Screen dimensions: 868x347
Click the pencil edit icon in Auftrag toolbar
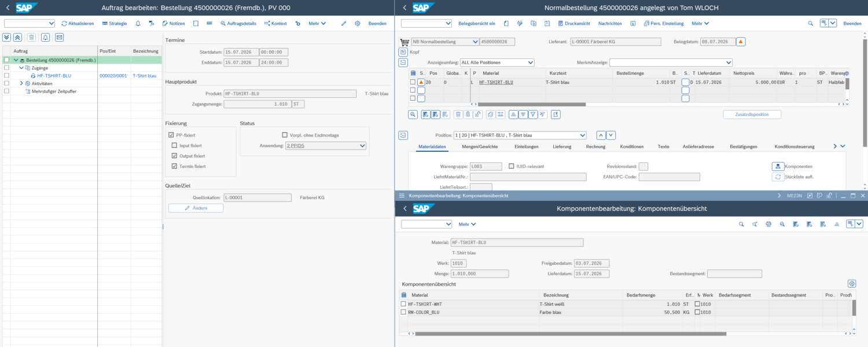click(x=344, y=23)
